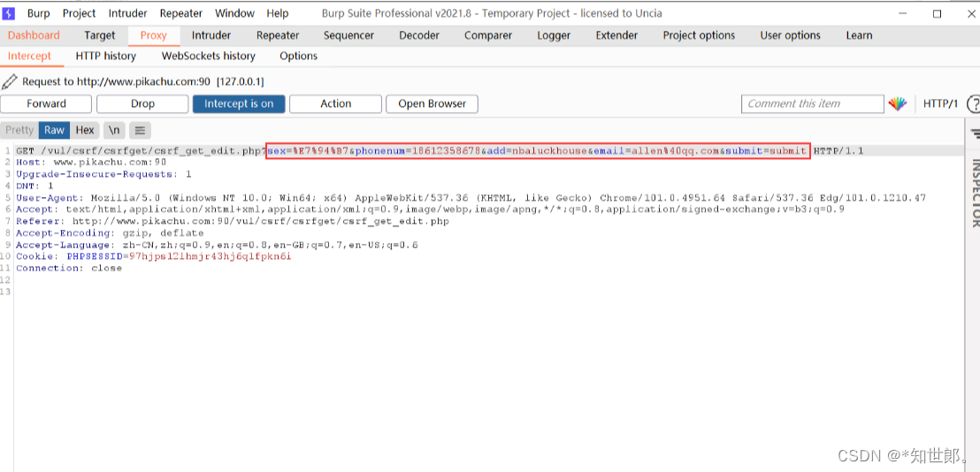Screen dimensions: 980x472
Task: Open the Extender tab
Action: (x=616, y=35)
